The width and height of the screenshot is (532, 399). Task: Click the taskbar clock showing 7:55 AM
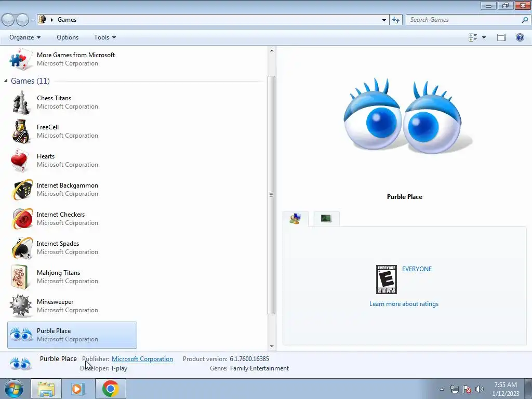506,389
